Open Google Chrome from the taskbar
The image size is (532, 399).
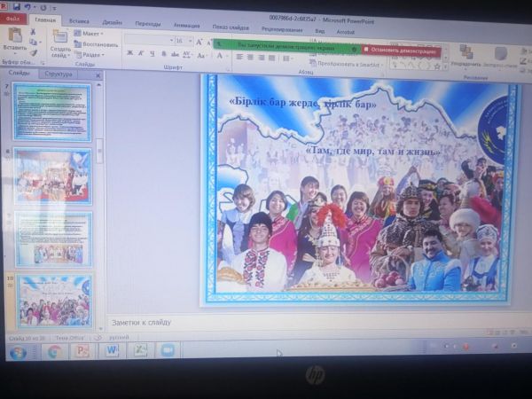coord(54,351)
